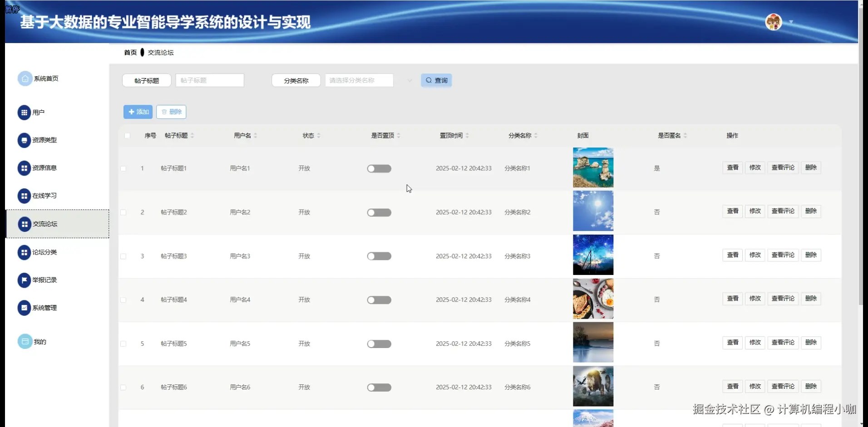The height and width of the screenshot is (427, 868).
Task: Toggle 是否置顶 switch for 帖子标题1
Action: [x=379, y=169]
